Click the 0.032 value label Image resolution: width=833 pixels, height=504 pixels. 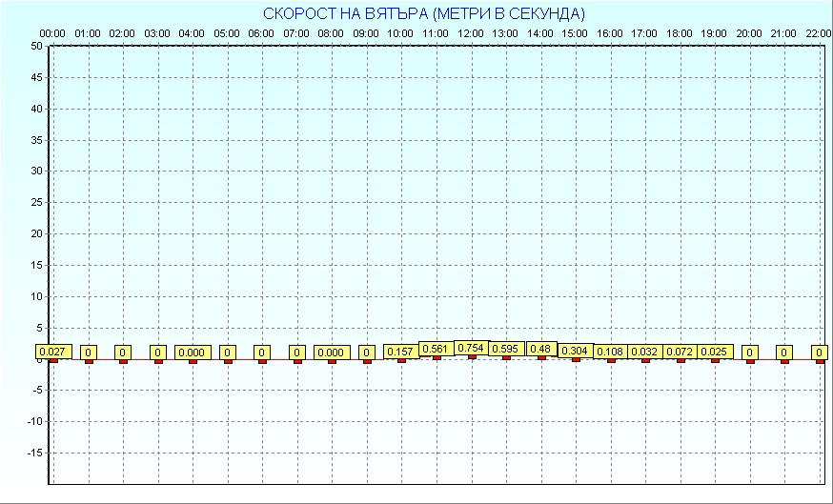click(x=645, y=352)
